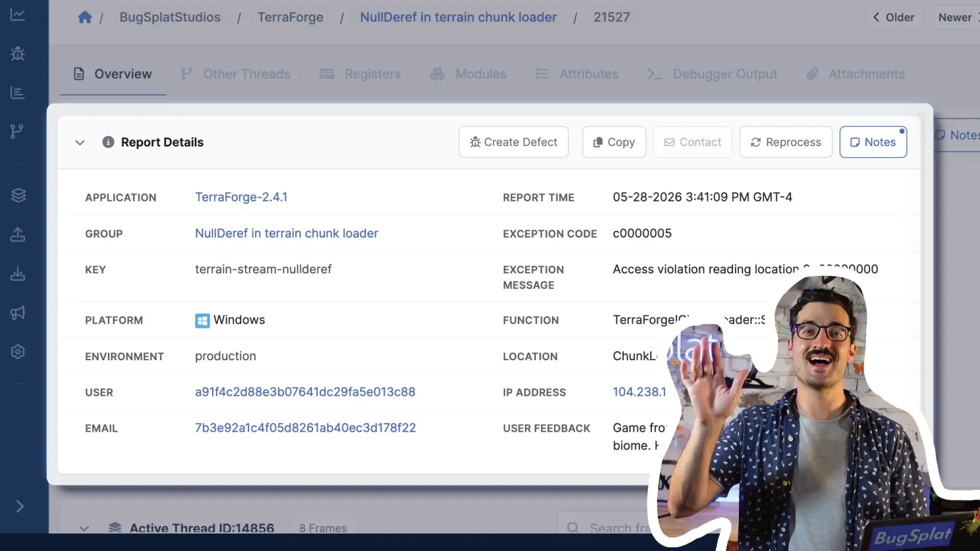980x551 pixels.
Task: Open the download sidebar icon
Action: (x=18, y=273)
